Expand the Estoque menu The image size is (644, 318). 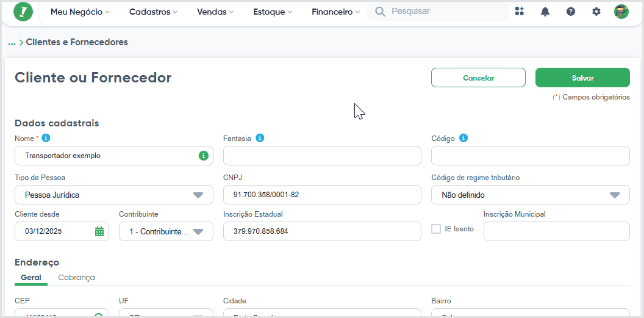click(273, 12)
